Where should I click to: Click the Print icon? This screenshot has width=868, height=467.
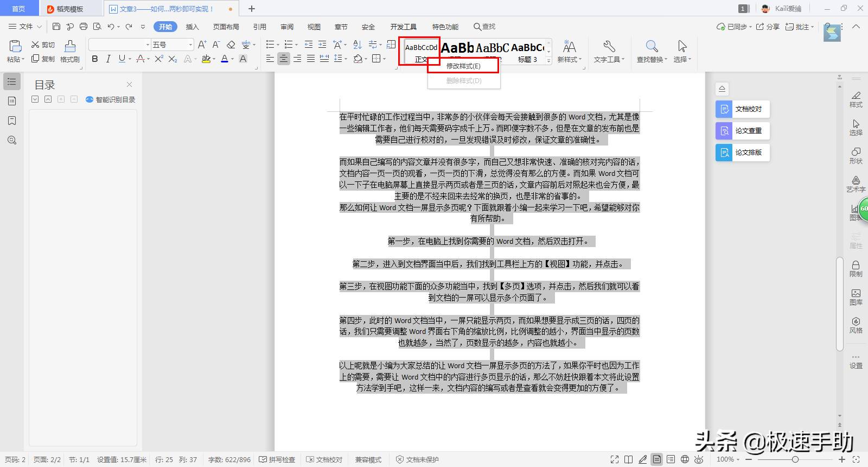point(84,27)
